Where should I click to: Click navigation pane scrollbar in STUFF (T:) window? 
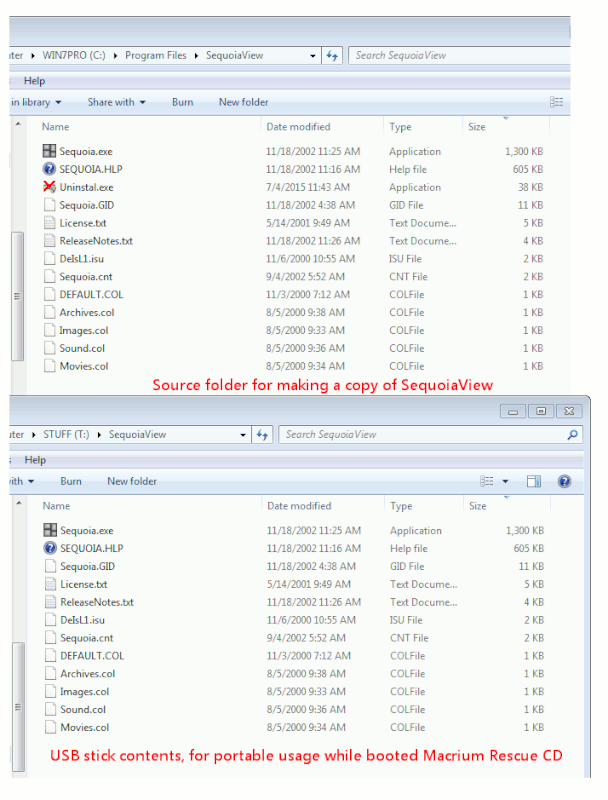[x=18, y=707]
